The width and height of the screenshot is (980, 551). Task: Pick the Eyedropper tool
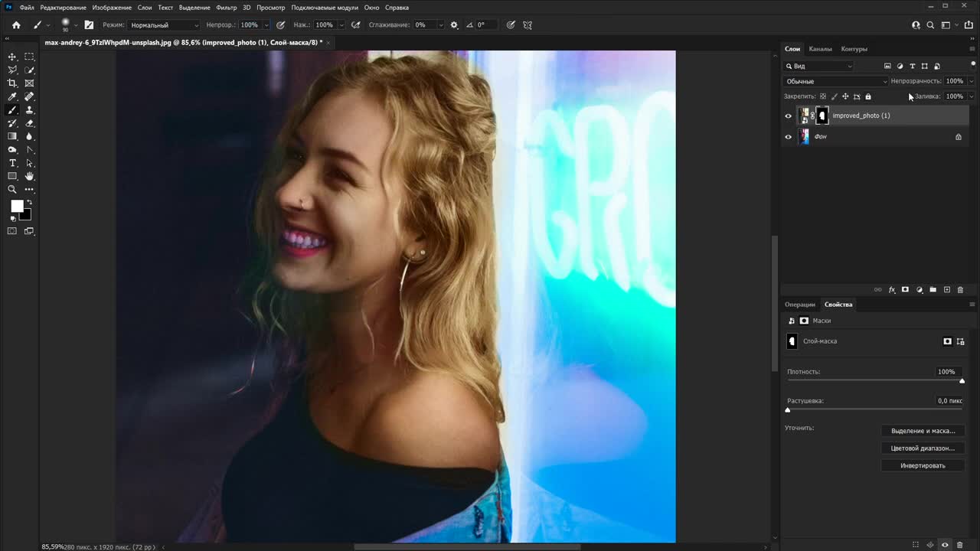(12, 96)
